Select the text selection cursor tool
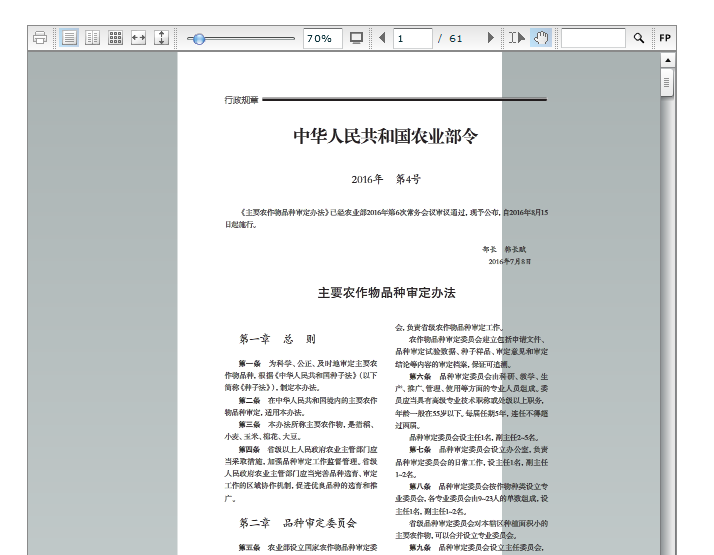This screenshot has height=555, width=714. 516,38
